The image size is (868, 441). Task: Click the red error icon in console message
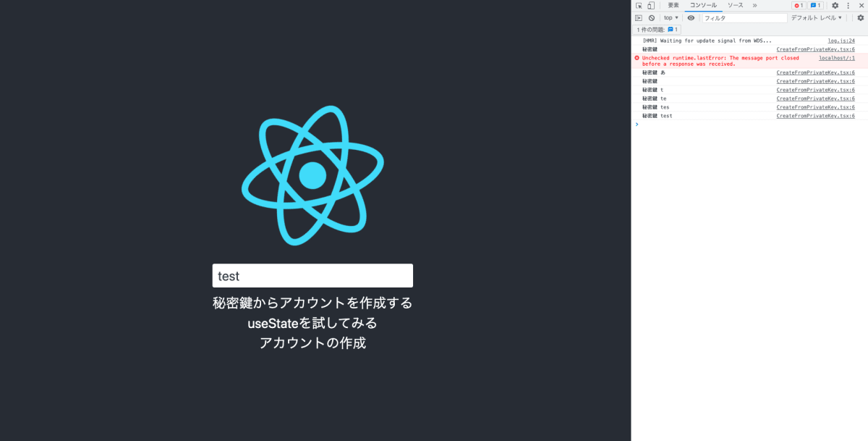tap(637, 58)
